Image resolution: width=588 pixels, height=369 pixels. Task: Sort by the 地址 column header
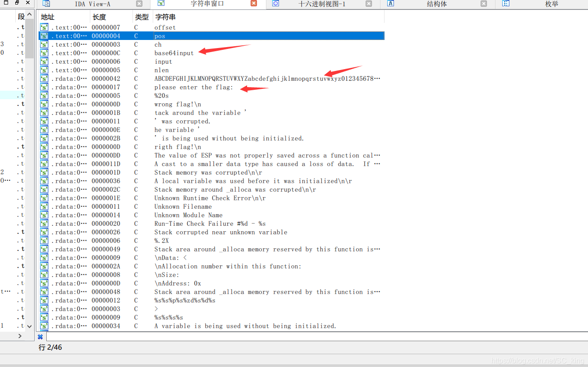click(x=63, y=17)
